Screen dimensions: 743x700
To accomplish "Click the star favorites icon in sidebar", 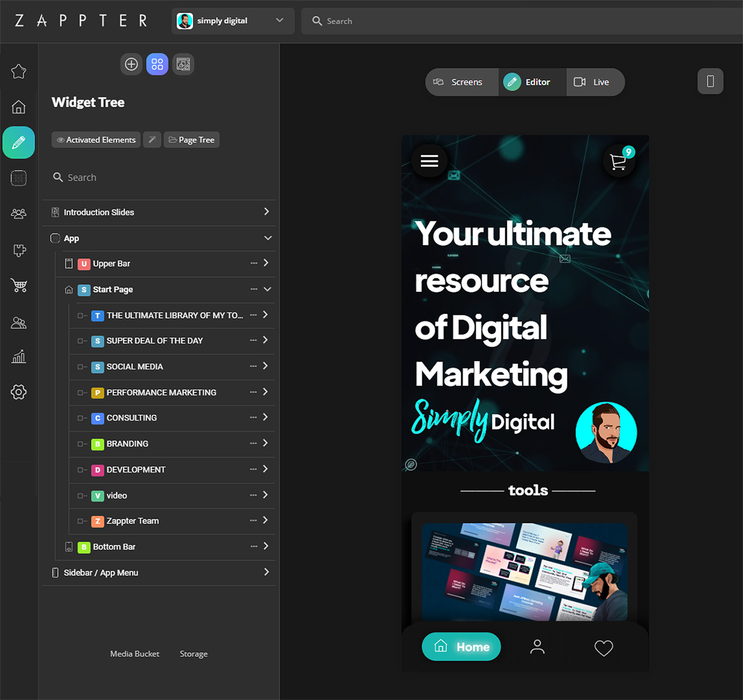I will click(x=19, y=71).
